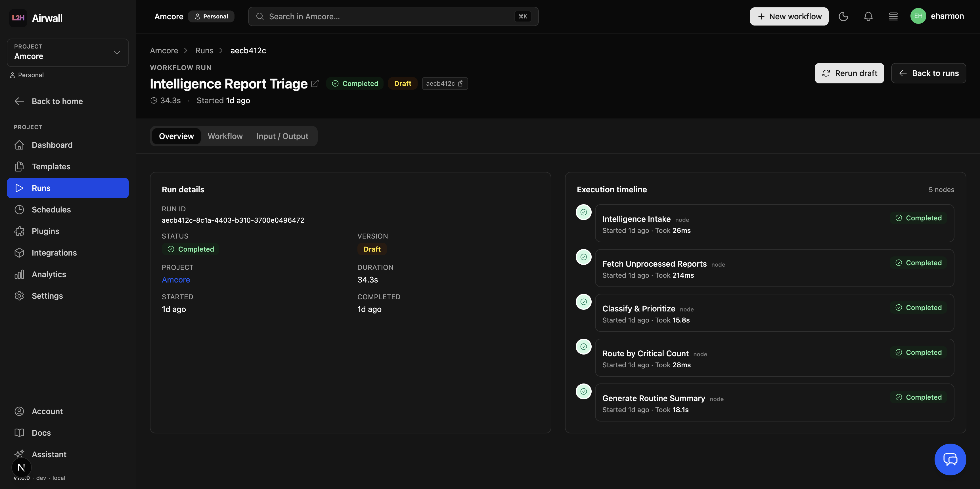Click the Completed badge on Generate Routine Summary
This screenshot has height=489, width=980.
coord(918,397)
